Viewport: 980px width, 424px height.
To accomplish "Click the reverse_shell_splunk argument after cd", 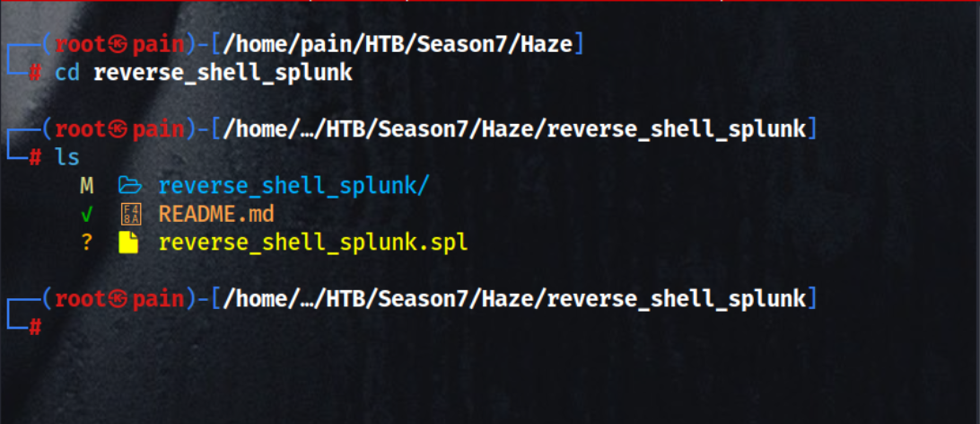I will tap(223, 73).
